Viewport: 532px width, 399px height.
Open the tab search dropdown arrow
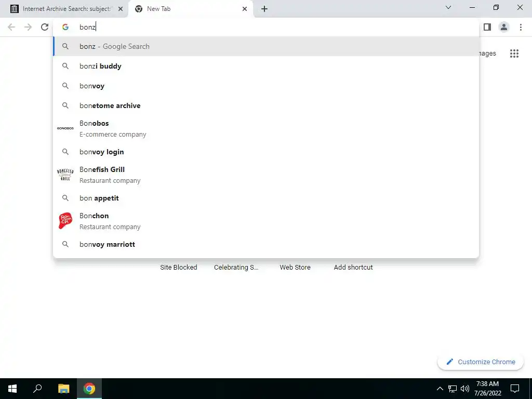coord(448,7)
